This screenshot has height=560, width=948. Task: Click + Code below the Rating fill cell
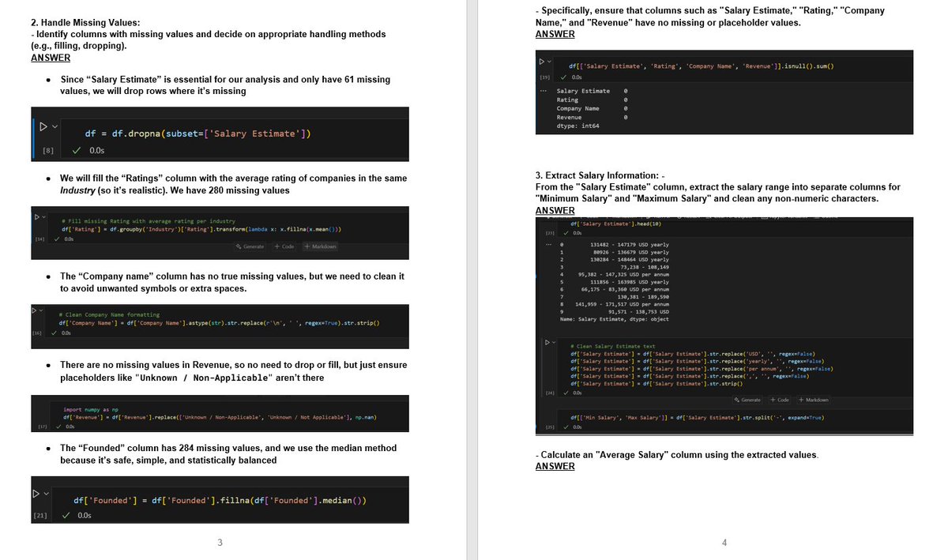(x=284, y=246)
